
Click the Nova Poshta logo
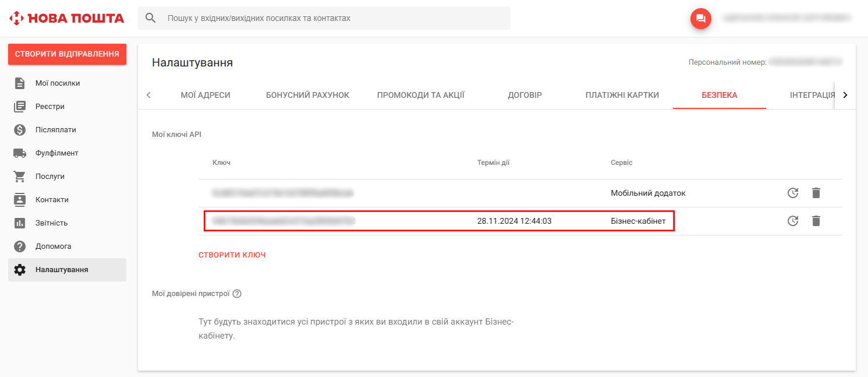(x=67, y=18)
